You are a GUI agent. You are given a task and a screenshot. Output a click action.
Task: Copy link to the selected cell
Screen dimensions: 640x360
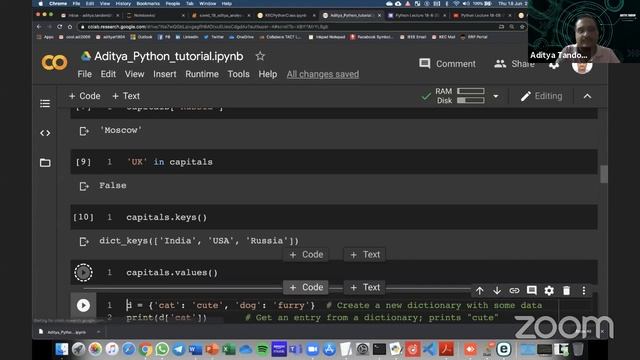point(514,291)
